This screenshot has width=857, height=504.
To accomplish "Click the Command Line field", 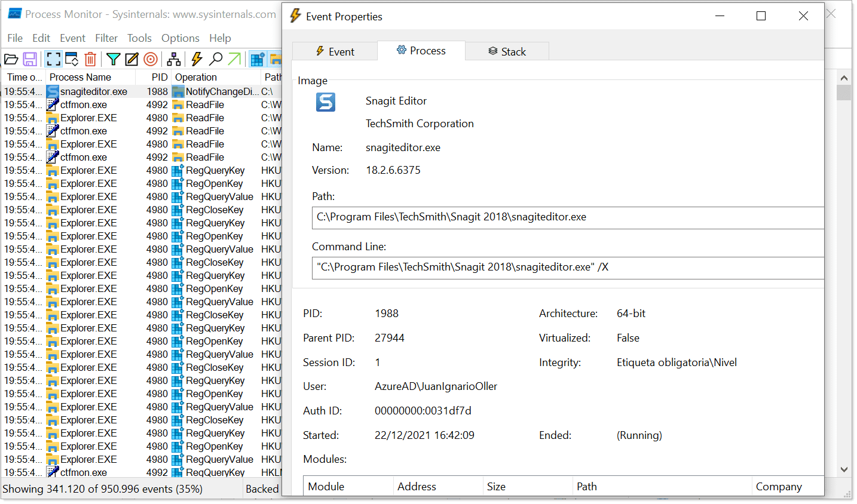I will 568,268.
